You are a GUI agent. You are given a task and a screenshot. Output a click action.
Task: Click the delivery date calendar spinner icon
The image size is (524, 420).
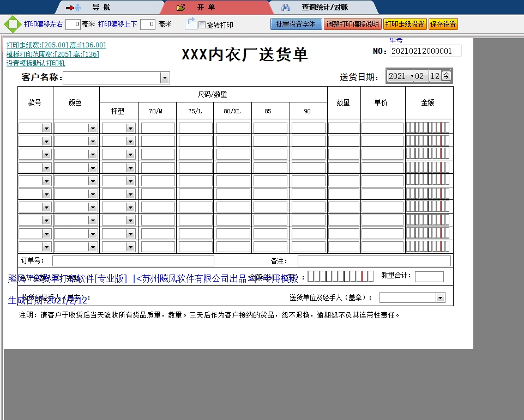coord(446,76)
